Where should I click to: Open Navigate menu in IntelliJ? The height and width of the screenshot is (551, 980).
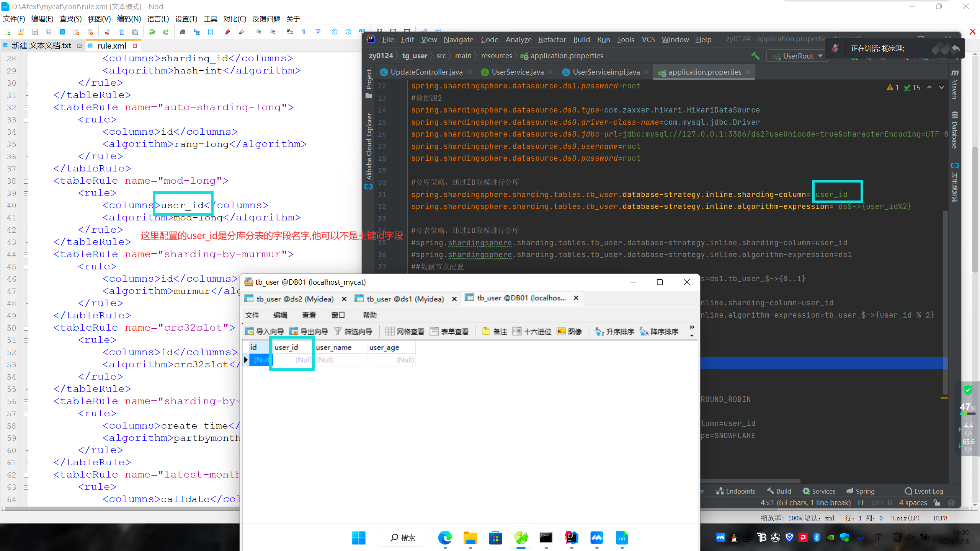(x=458, y=39)
